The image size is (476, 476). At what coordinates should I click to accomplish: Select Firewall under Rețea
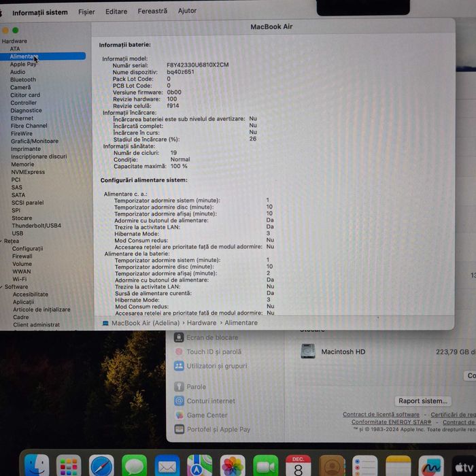click(22, 256)
